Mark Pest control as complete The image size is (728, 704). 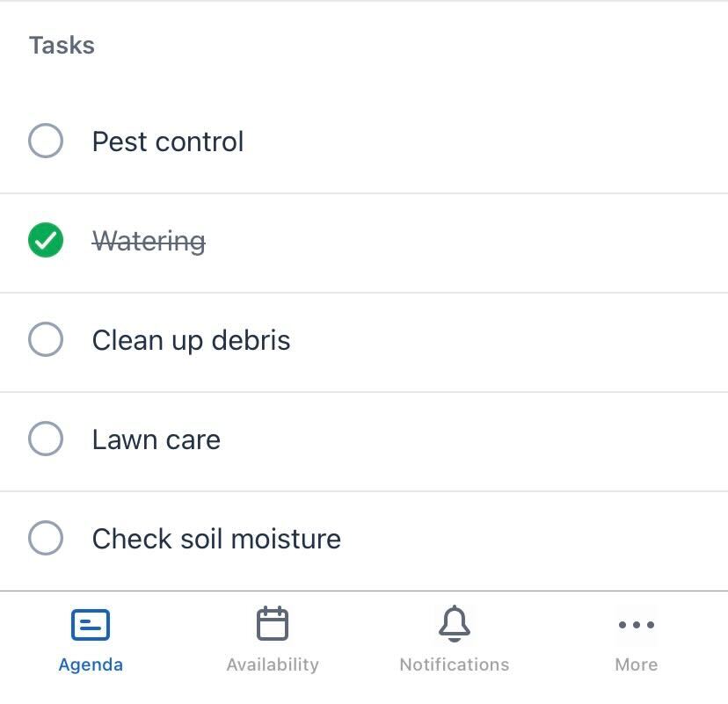46,141
